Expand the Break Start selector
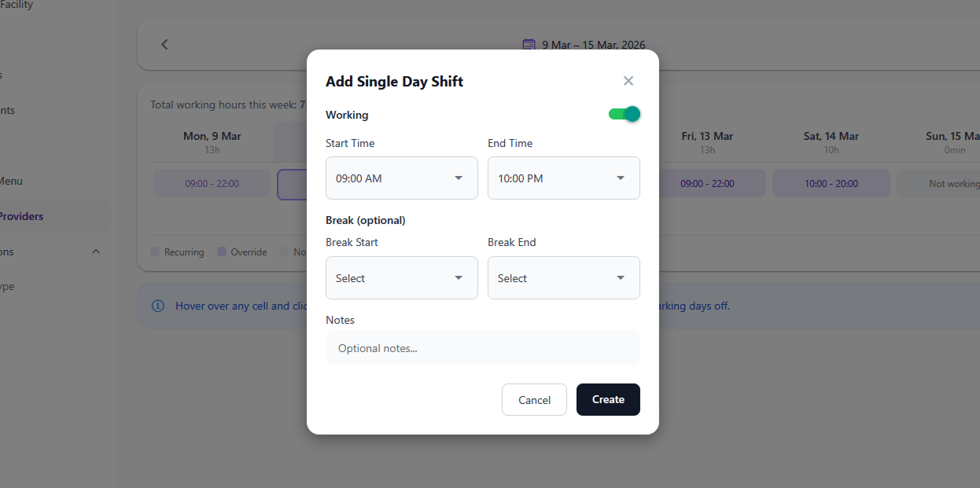 tap(401, 278)
